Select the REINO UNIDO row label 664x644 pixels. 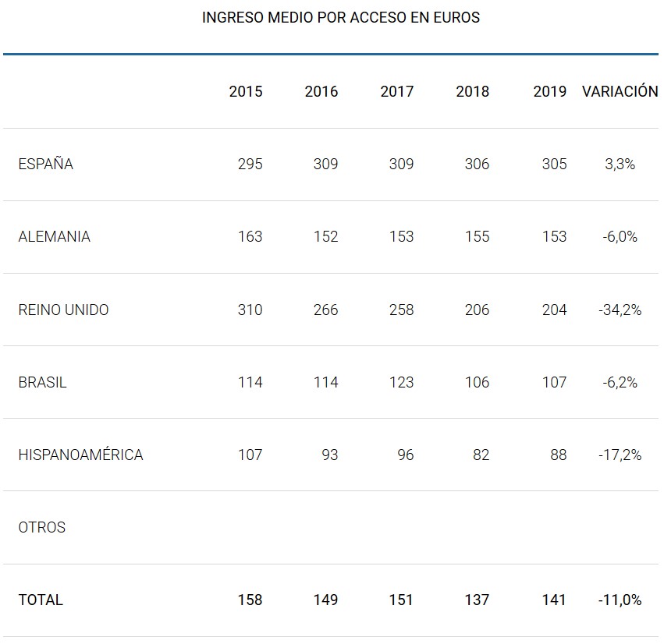pyautogui.click(x=63, y=310)
